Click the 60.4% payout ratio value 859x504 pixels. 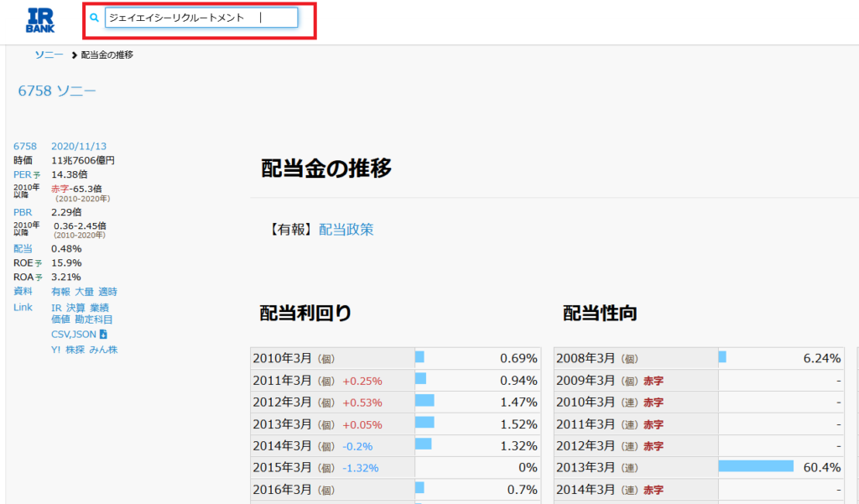pos(822,467)
